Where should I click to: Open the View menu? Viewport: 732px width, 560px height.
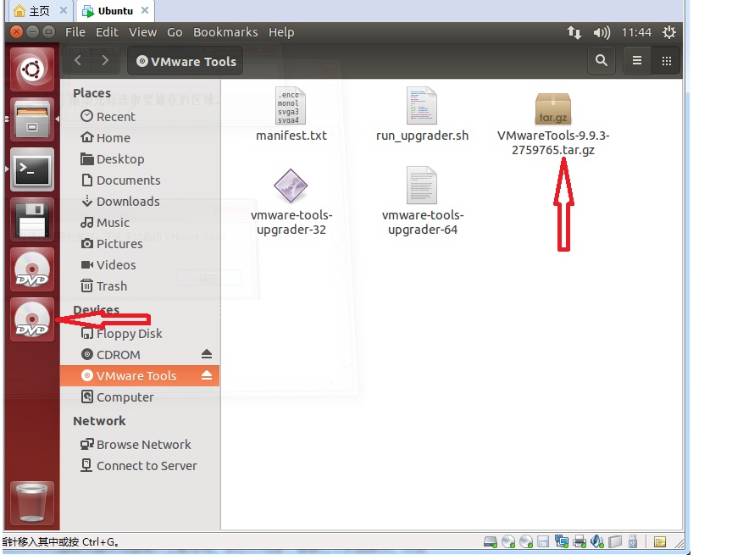pos(143,32)
